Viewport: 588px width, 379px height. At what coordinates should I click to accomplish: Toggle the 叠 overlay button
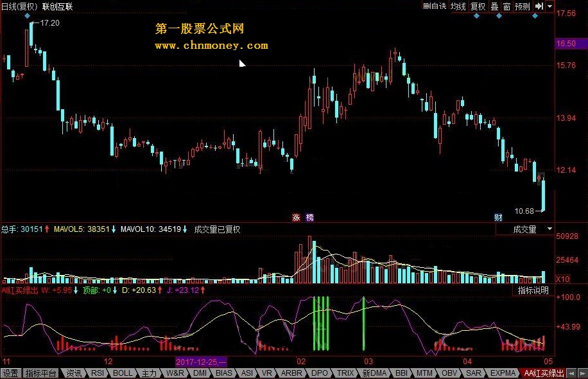495,6
